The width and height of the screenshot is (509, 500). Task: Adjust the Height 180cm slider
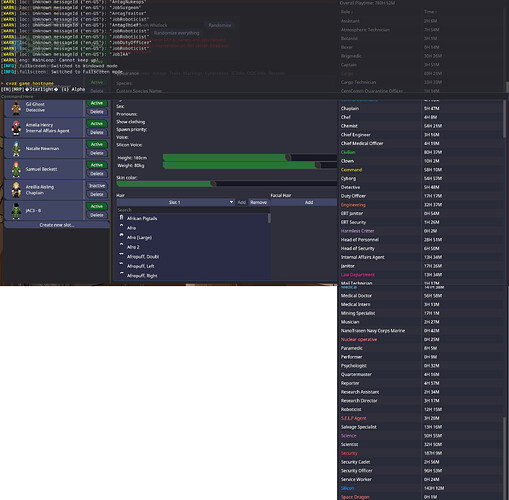coord(250,158)
